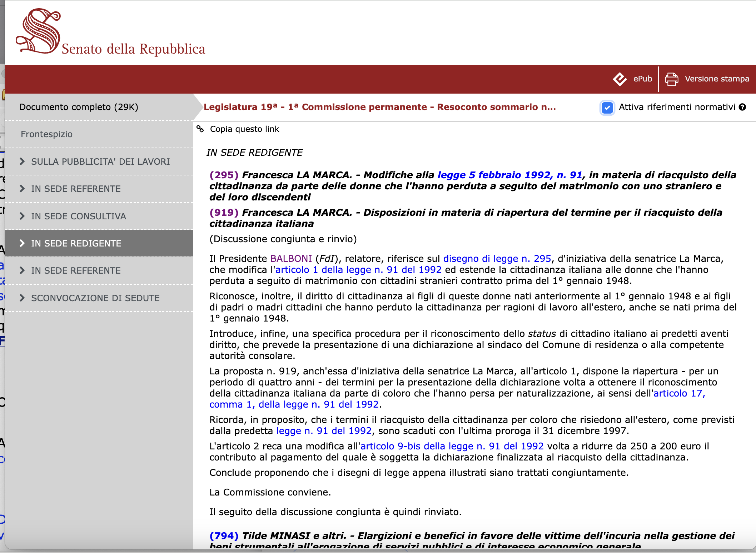The image size is (756, 553).
Task: Open the BALBONI senator link
Action: tap(291, 259)
